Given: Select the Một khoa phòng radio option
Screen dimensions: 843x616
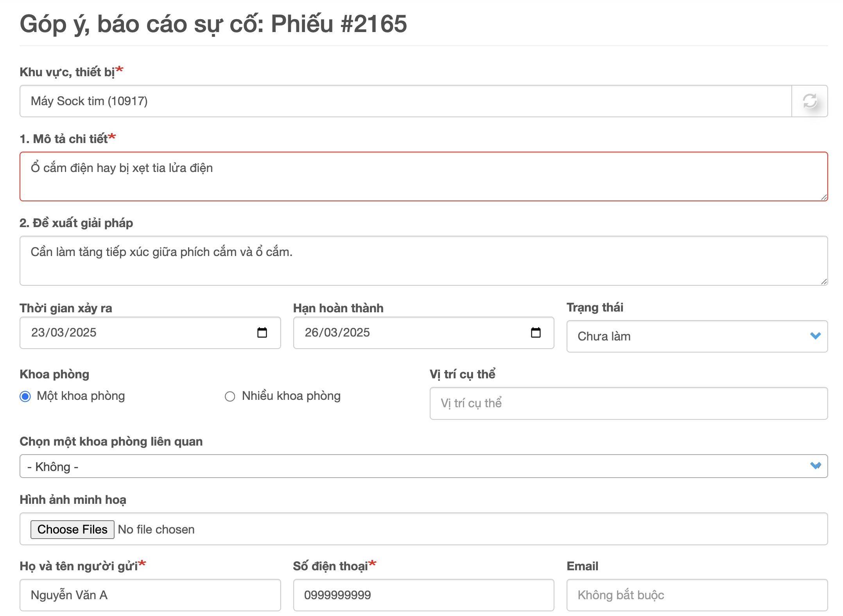Looking at the screenshot, I should tap(25, 396).
